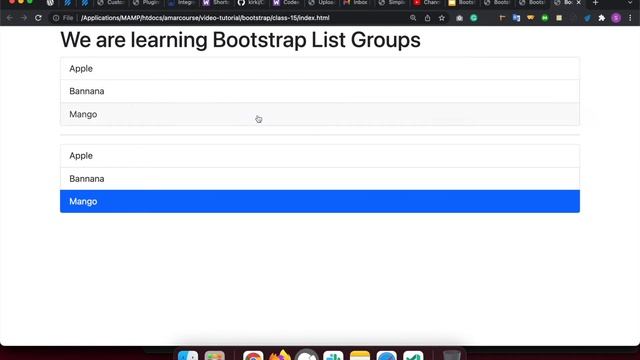Go forward to the next page

[x=24, y=18]
